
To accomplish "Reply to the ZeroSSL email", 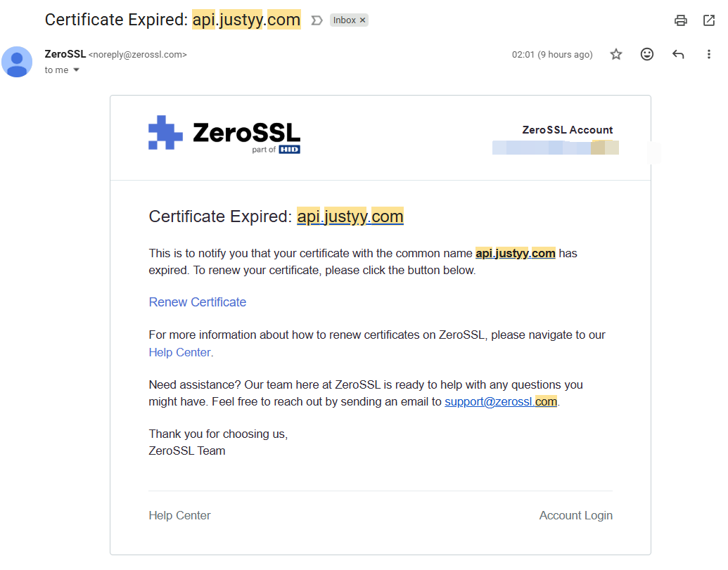I will (678, 54).
